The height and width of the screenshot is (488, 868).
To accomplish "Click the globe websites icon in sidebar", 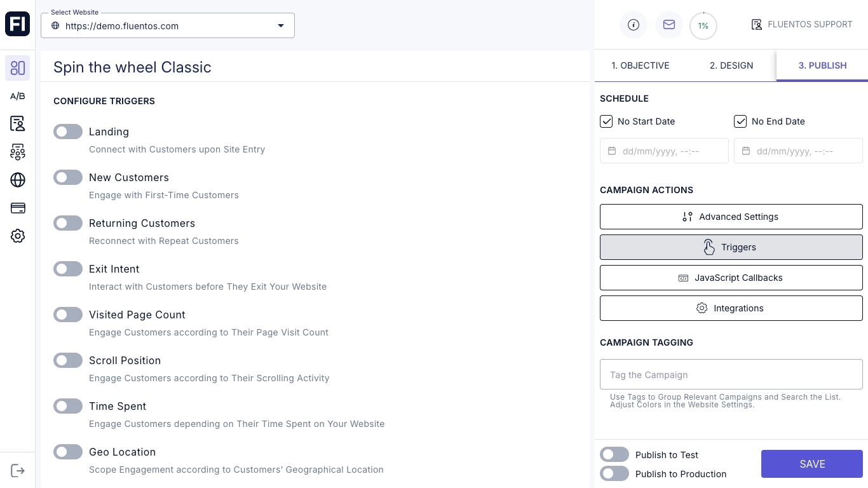I will [18, 180].
